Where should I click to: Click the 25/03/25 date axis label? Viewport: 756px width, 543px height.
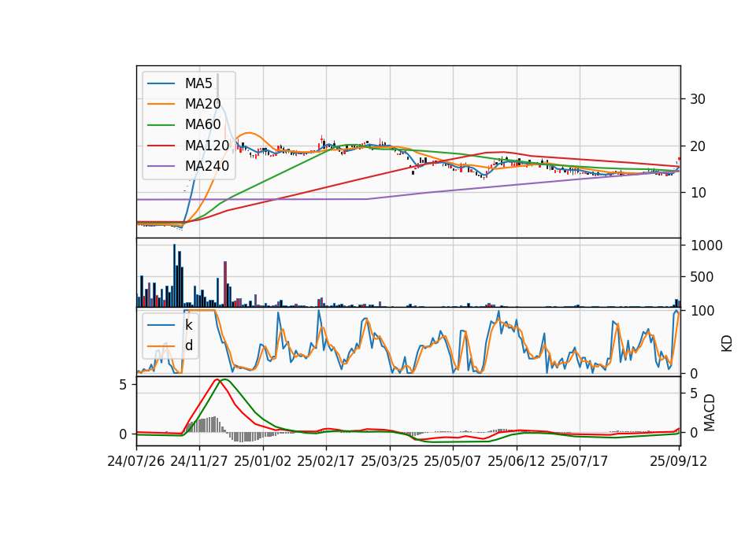[390, 461]
